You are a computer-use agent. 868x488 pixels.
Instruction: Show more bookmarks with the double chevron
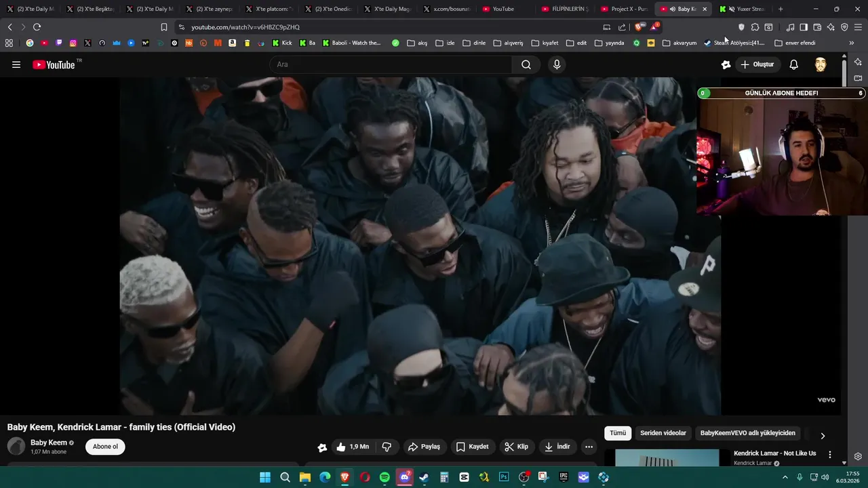(852, 43)
